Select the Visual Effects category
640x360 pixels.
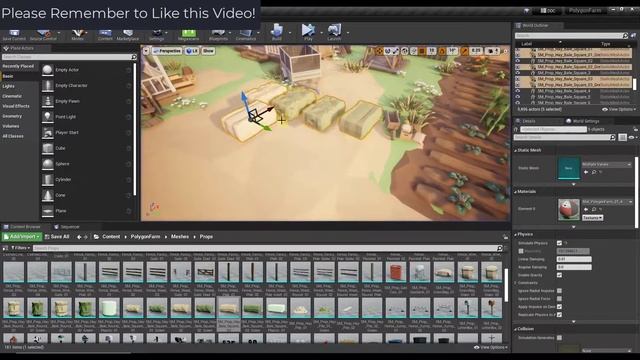click(x=16, y=106)
